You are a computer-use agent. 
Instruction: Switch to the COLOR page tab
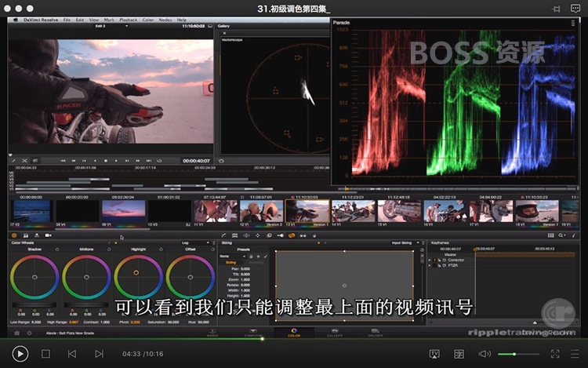pos(294,333)
